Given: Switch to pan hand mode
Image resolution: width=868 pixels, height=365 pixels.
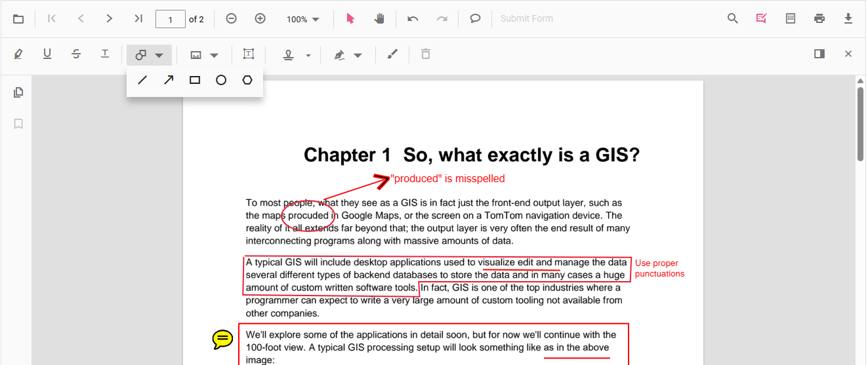Looking at the screenshot, I should pyautogui.click(x=379, y=18).
